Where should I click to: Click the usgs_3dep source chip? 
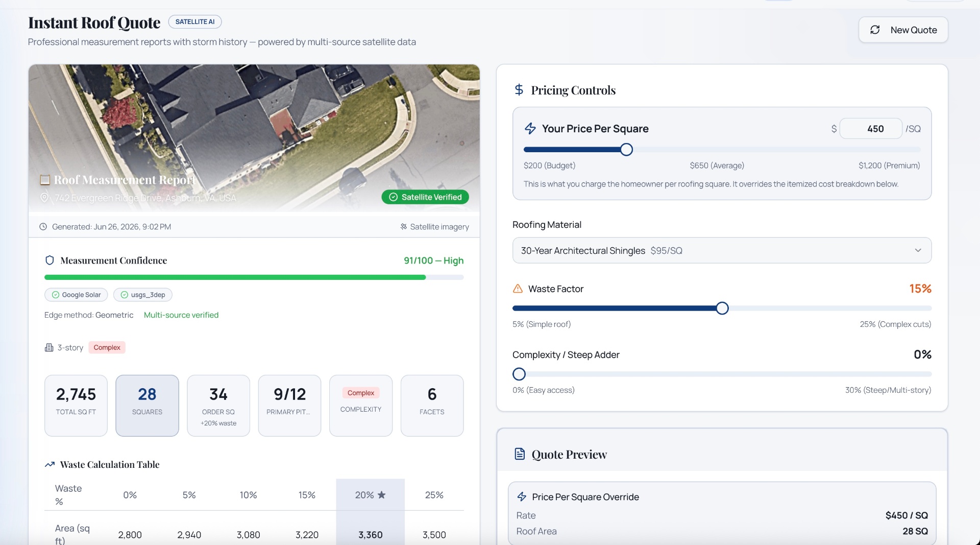point(143,295)
